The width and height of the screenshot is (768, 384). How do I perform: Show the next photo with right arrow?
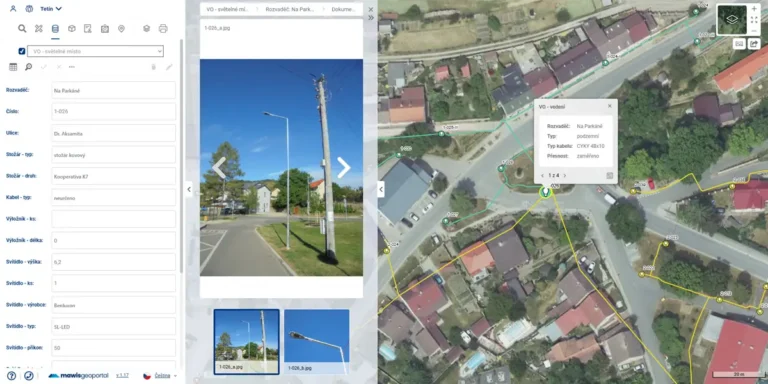(344, 168)
